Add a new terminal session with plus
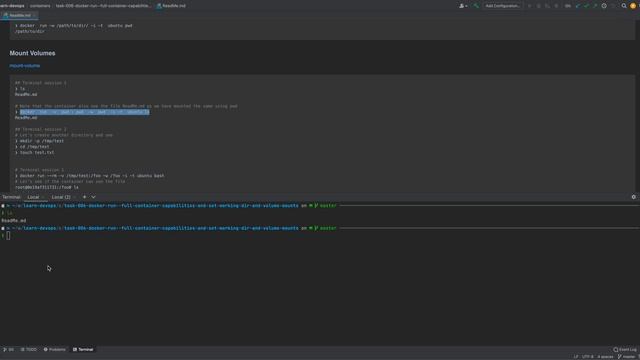640x360 pixels. pos(84,197)
